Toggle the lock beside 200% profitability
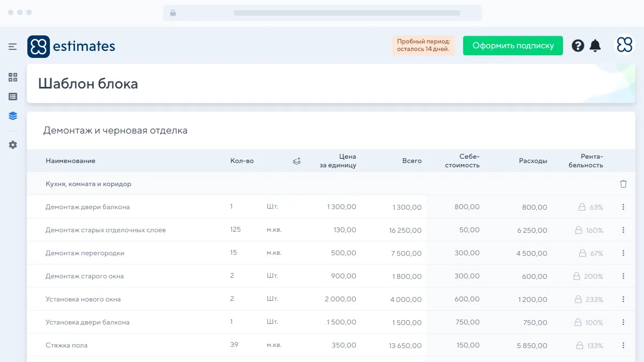This screenshot has width=644, height=362. (x=577, y=276)
